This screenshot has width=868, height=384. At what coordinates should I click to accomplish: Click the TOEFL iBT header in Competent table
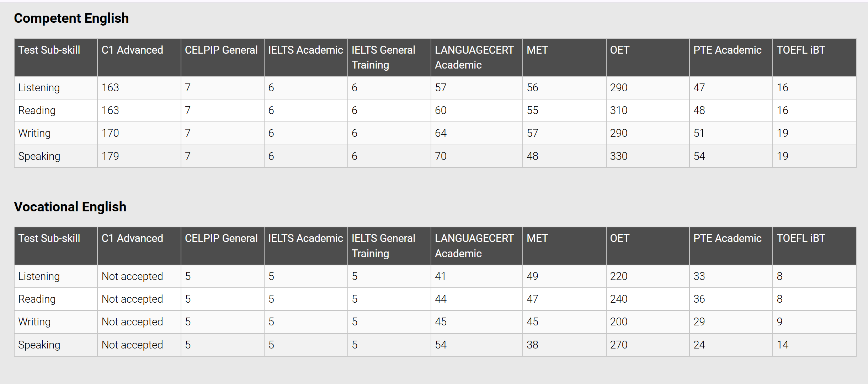(x=801, y=50)
